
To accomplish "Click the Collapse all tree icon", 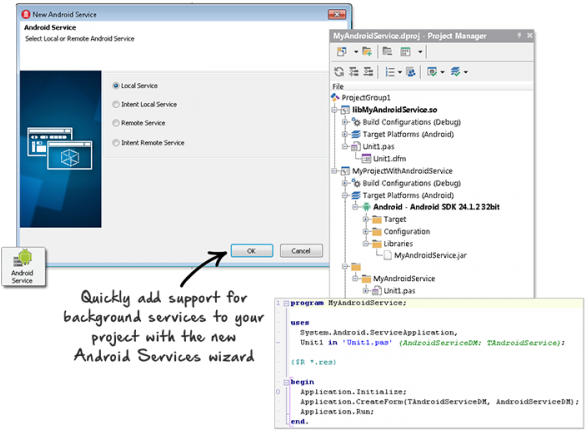I will click(x=368, y=72).
